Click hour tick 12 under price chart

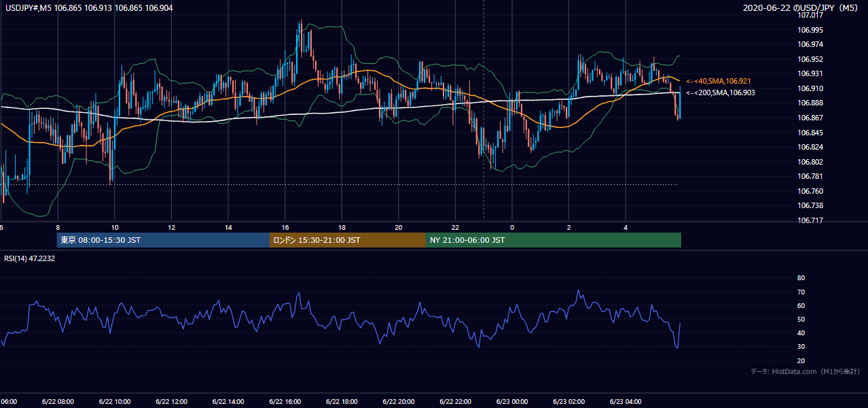(172, 227)
